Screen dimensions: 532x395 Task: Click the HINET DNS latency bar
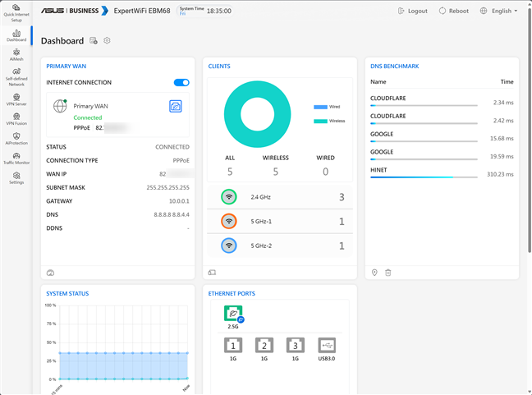(x=424, y=177)
